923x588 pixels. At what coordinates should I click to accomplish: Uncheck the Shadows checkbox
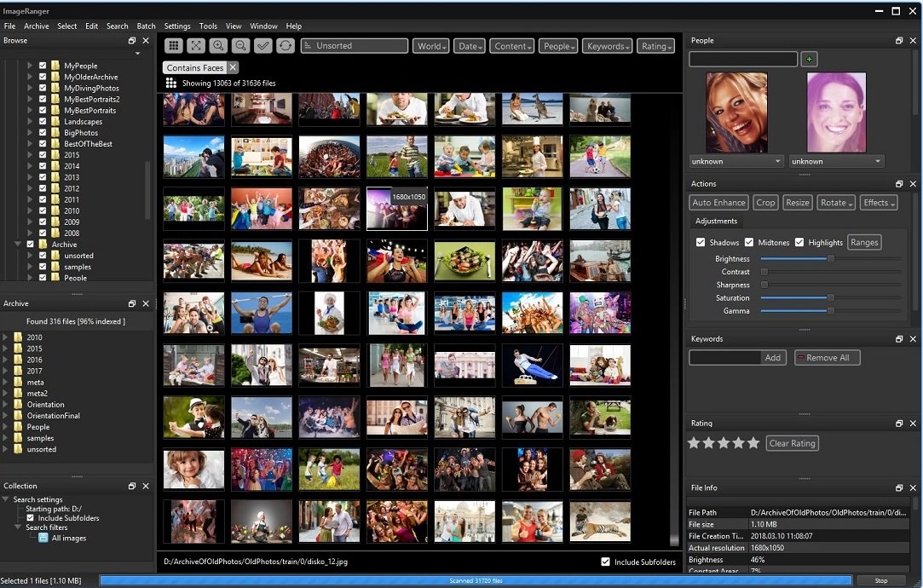click(701, 242)
